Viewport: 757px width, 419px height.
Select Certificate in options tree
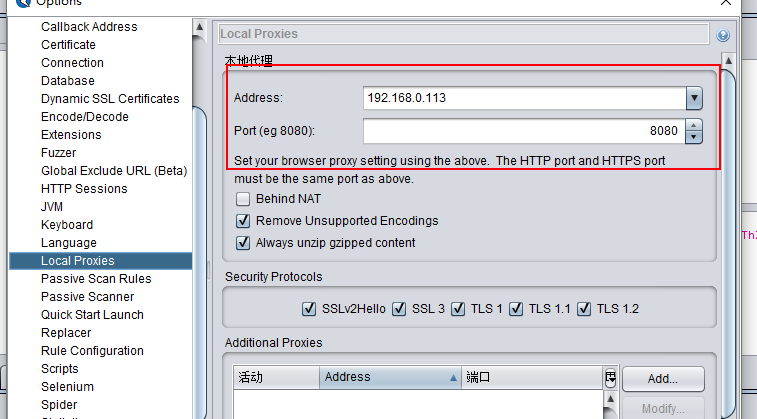point(68,44)
